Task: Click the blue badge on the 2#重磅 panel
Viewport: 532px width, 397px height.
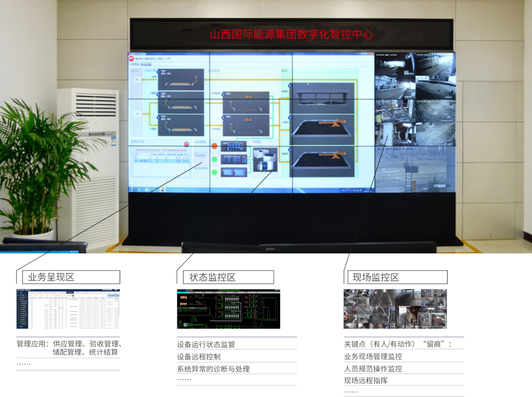Action: click(x=158, y=118)
